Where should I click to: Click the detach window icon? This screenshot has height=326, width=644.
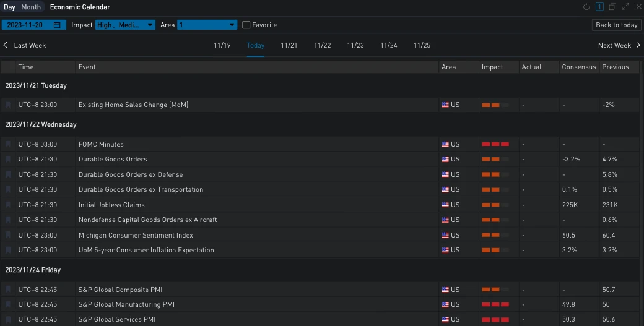pos(612,7)
